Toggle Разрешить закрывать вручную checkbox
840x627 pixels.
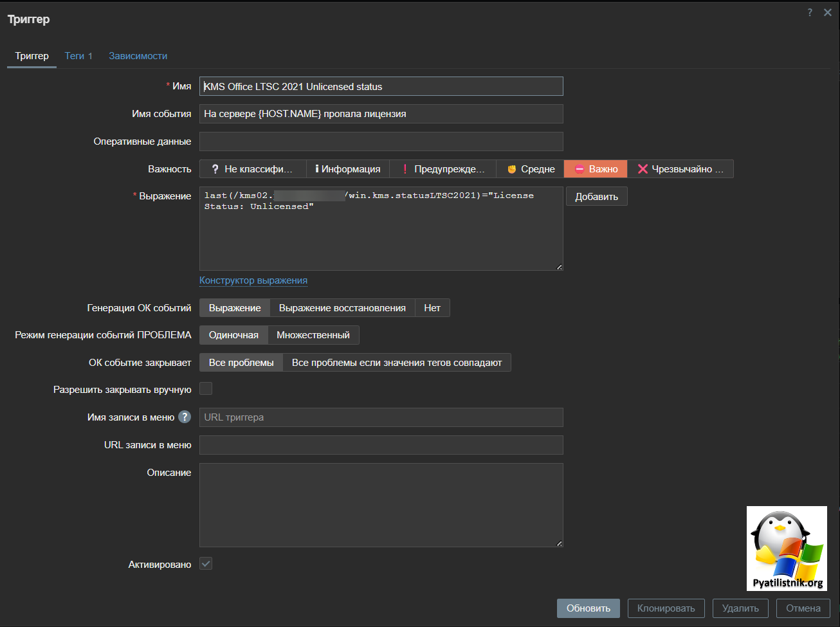(x=206, y=388)
